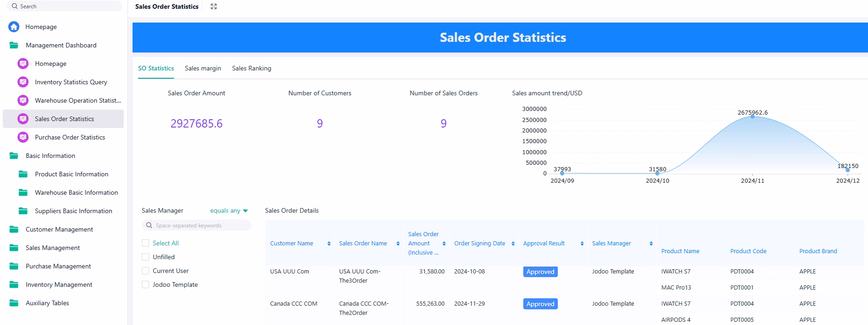Screen dimensions: 868x325
Task: Open the Sales Ranking tab
Action: (x=251, y=68)
